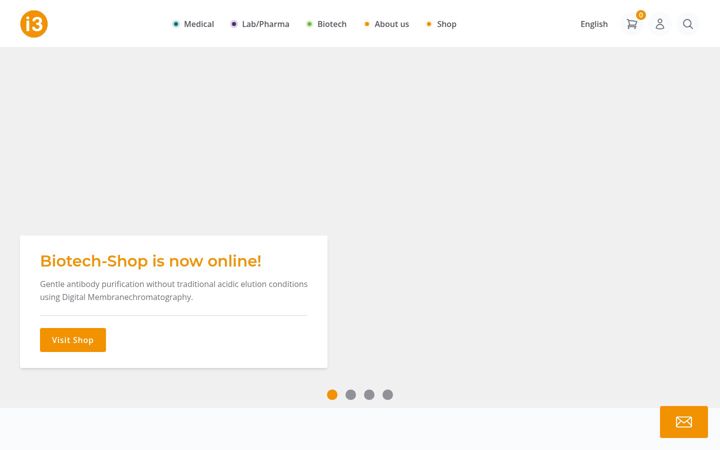This screenshot has width=720, height=450.
Task: Jump to the fourth carousel slide dot
Action: [388, 394]
